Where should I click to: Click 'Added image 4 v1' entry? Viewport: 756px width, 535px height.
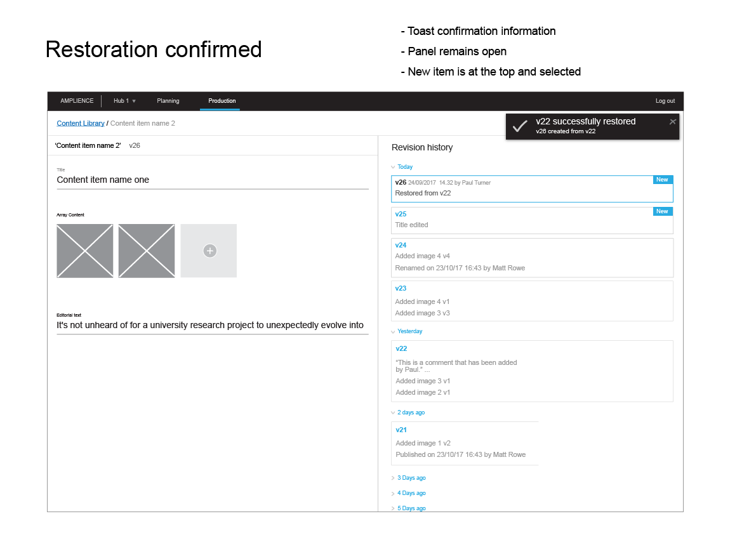pyautogui.click(x=422, y=301)
